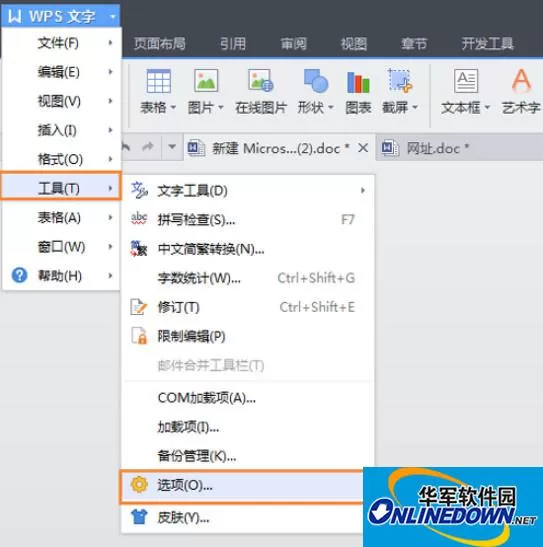543x547 pixels.
Task: Open the 编辑(E) menu
Action: (61, 72)
